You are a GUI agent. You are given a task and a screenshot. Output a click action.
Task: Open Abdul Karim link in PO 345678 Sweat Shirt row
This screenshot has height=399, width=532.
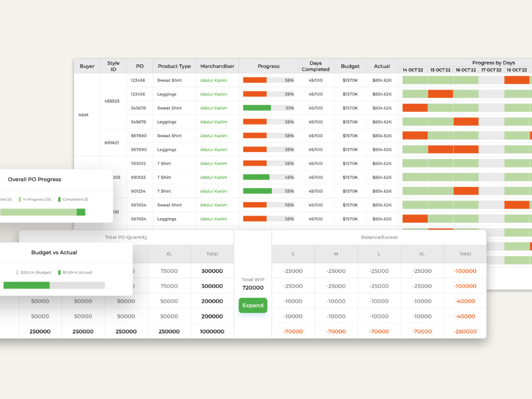[213, 108]
